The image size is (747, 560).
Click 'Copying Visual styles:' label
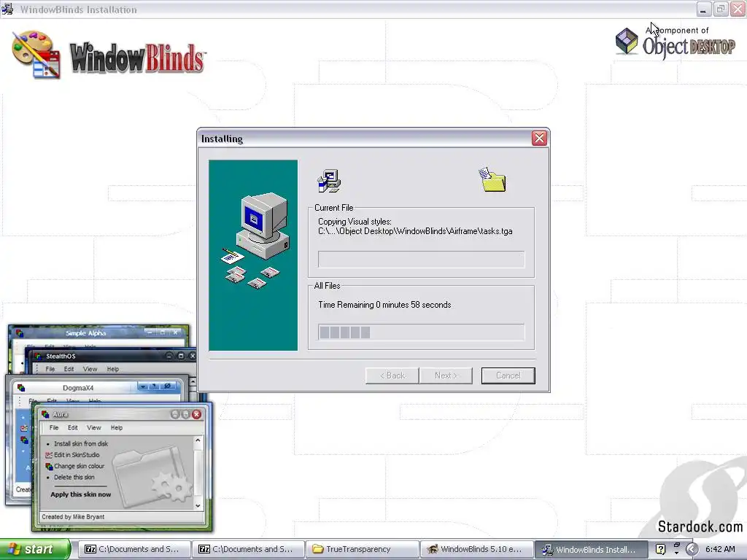click(355, 222)
